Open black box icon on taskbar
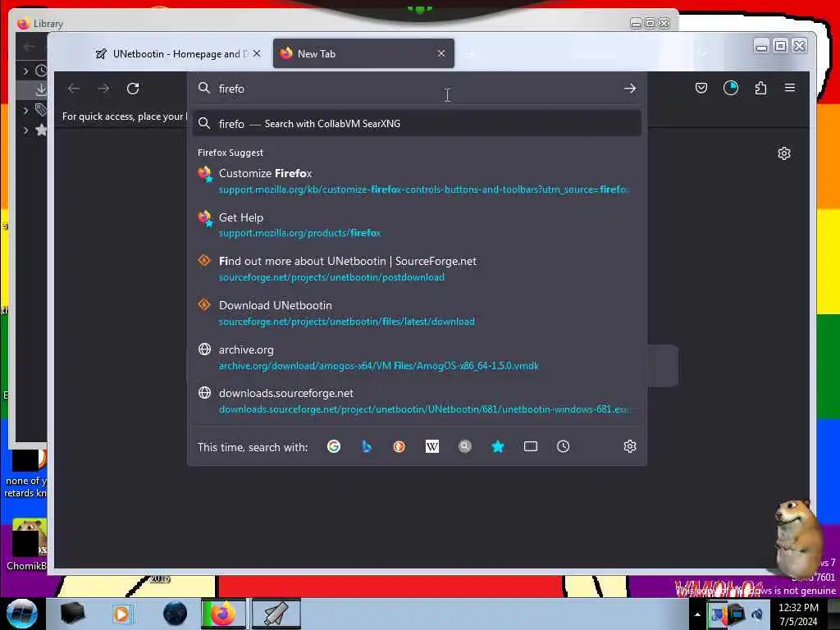This screenshot has height=630, width=840. [x=73, y=614]
